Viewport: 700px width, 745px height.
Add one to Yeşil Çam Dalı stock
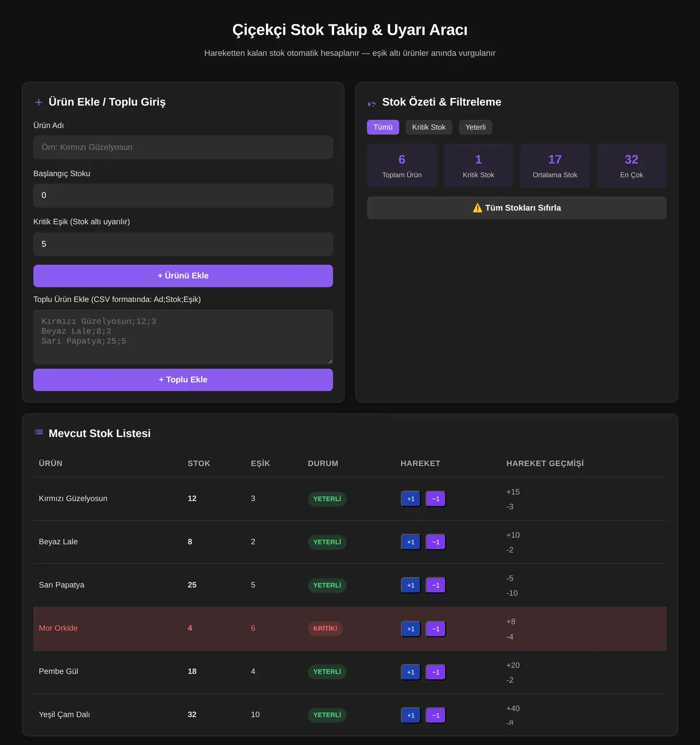411,715
